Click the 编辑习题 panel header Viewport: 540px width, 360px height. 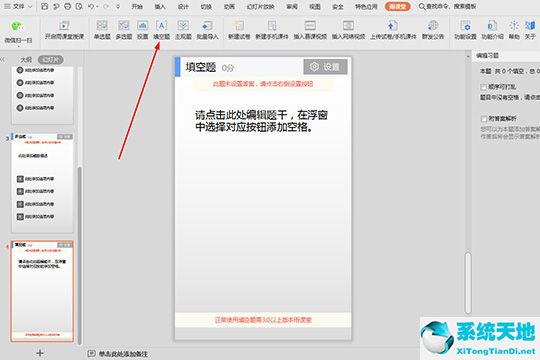pyautogui.click(x=487, y=55)
